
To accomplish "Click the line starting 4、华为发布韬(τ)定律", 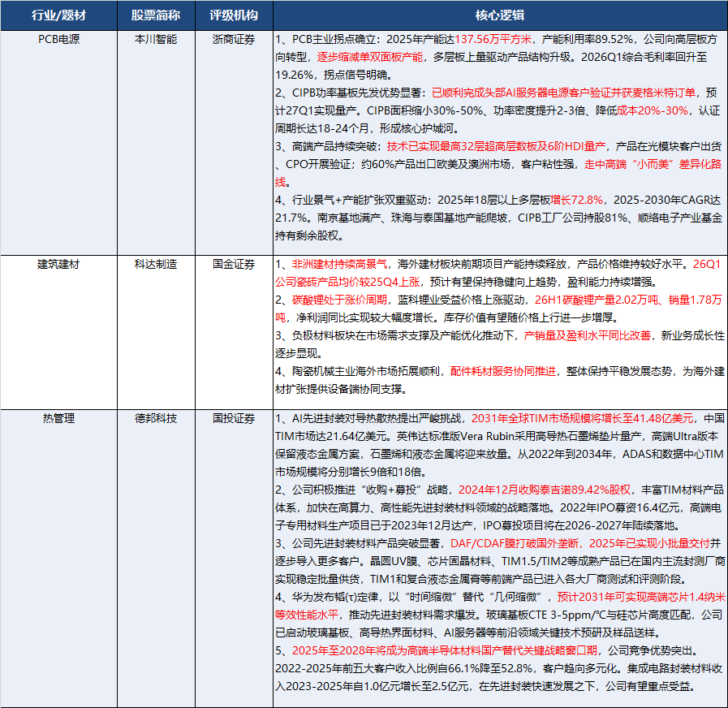I will coord(500,597).
